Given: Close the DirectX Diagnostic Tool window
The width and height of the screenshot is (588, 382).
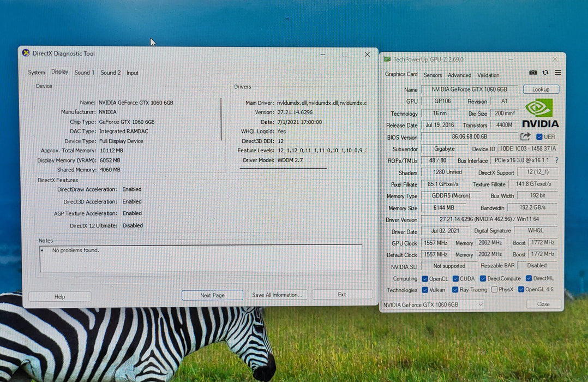Looking at the screenshot, I should click(367, 55).
